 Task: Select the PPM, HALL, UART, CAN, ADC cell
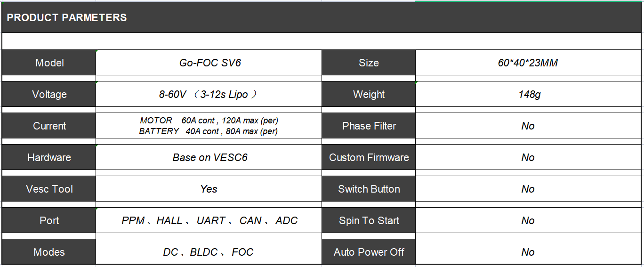[x=209, y=221]
